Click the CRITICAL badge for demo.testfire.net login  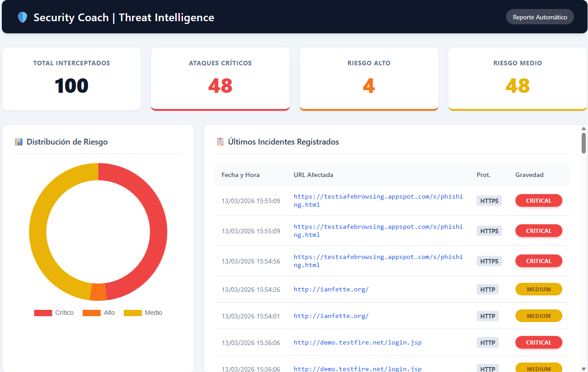coord(539,342)
